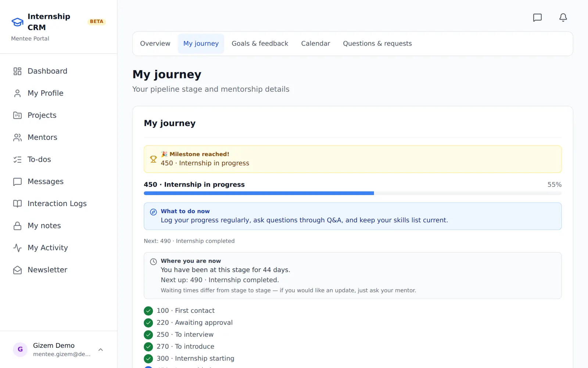Click the To-dos checklist icon
The image size is (588, 368).
(17, 159)
